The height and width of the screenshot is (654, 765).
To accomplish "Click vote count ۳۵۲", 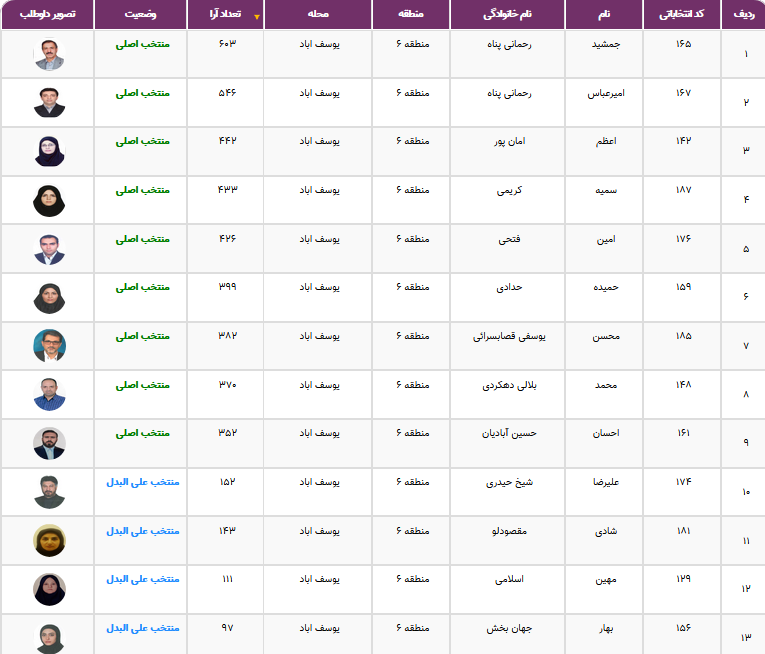I will click(227, 432).
